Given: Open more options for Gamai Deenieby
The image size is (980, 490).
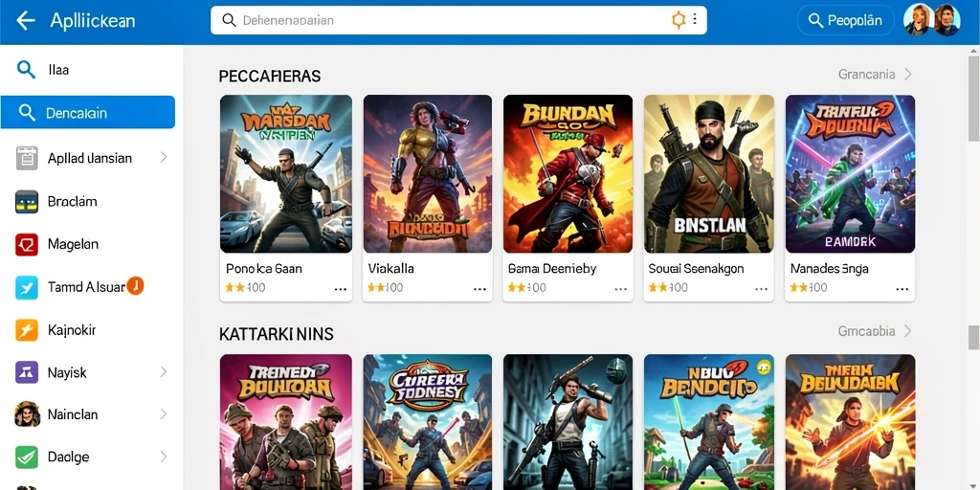Looking at the screenshot, I should pos(620,289).
